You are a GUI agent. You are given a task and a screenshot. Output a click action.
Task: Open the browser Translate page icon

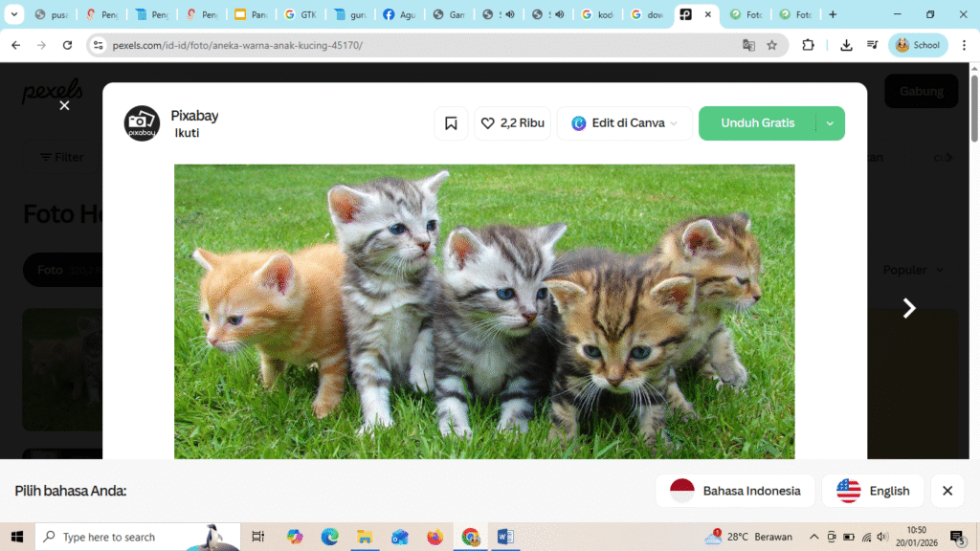point(748,45)
